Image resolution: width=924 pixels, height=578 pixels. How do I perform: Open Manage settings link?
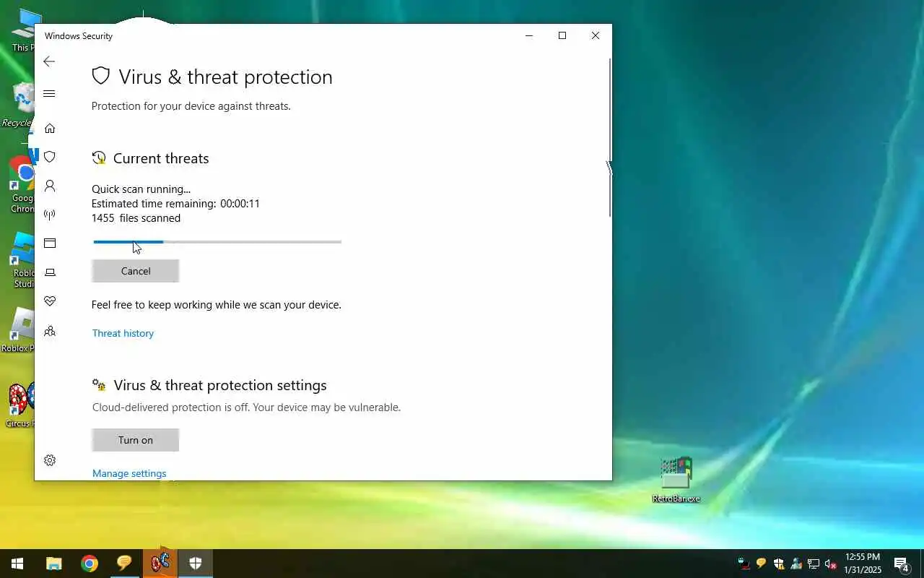point(129,473)
